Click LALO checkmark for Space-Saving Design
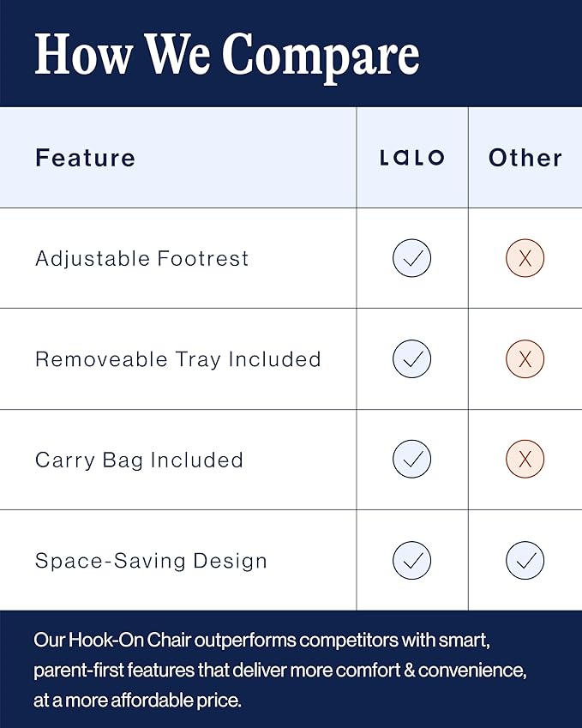This screenshot has height=728, width=582. pos(411,561)
